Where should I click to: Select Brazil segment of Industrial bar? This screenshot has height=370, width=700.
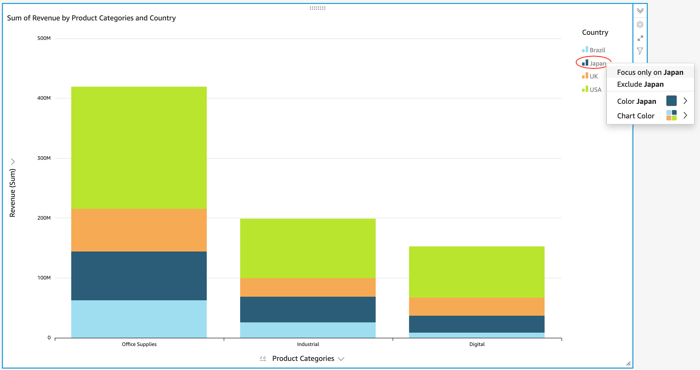308,330
